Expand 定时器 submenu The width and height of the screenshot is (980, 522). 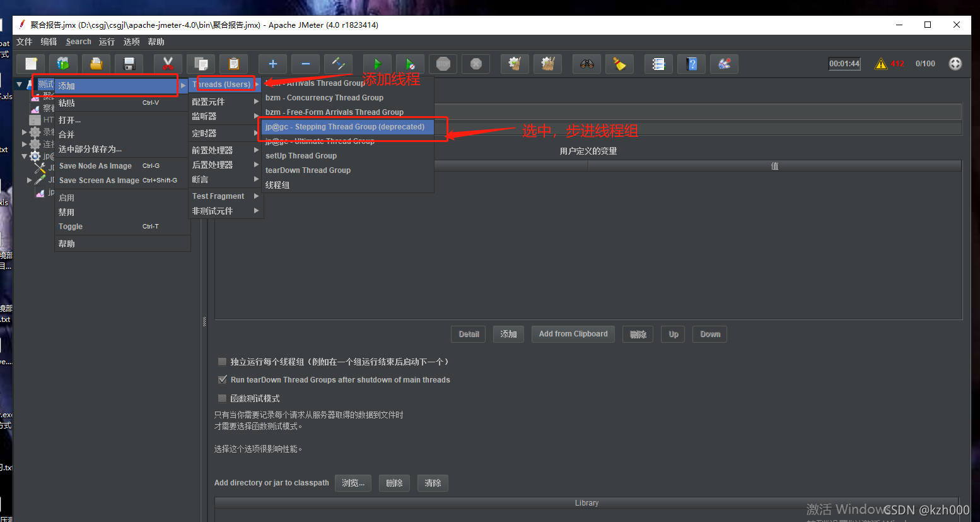[226, 133]
